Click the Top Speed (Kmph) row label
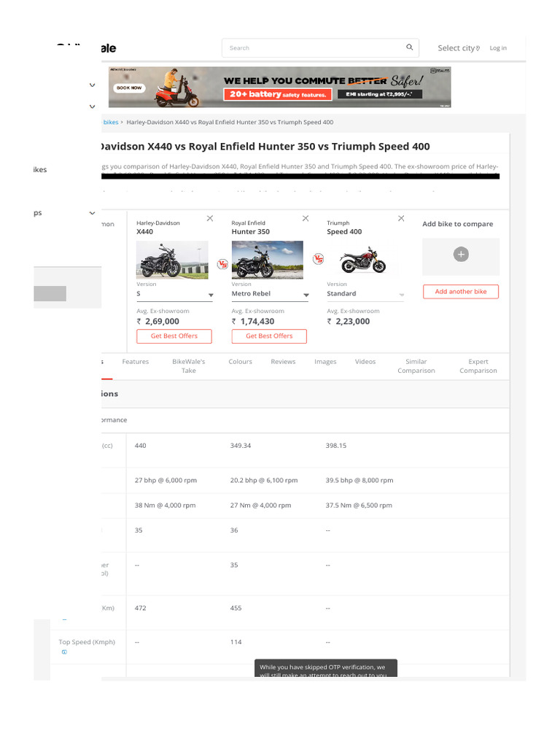 pos(87,642)
